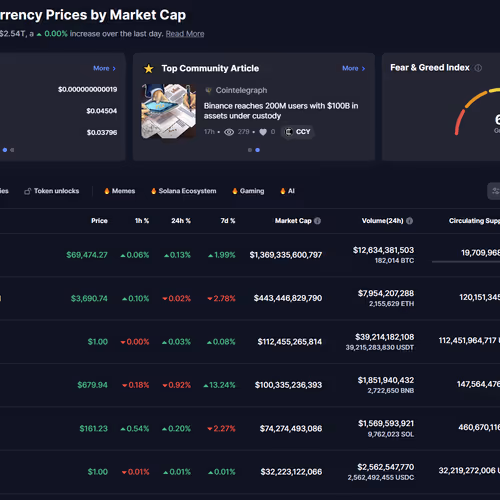Click the $0.000000000019 trending price
The width and height of the screenshot is (500, 500).
coord(88,89)
